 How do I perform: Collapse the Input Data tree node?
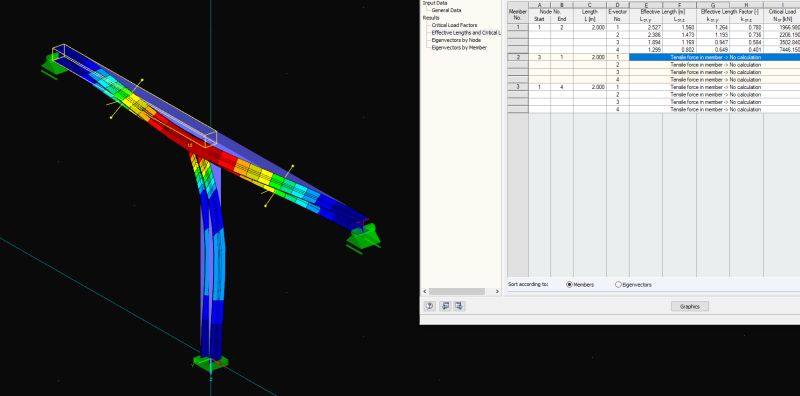(x=435, y=3)
